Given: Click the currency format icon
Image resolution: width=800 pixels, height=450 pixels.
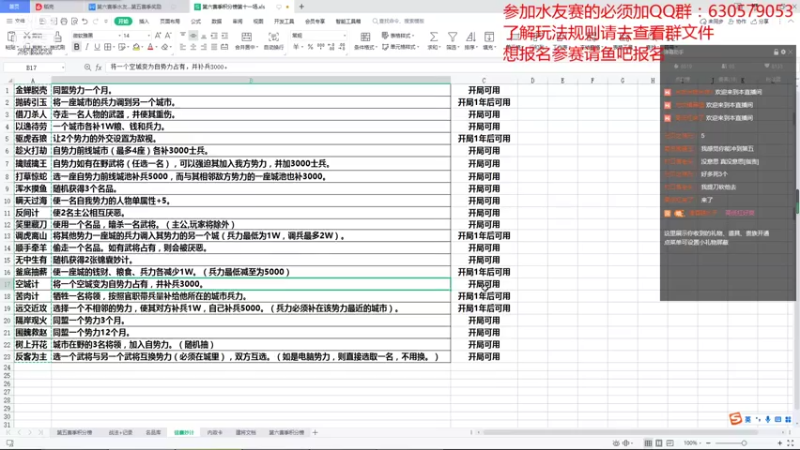Looking at the screenshot, I should pyautogui.click(x=296, y=47).
